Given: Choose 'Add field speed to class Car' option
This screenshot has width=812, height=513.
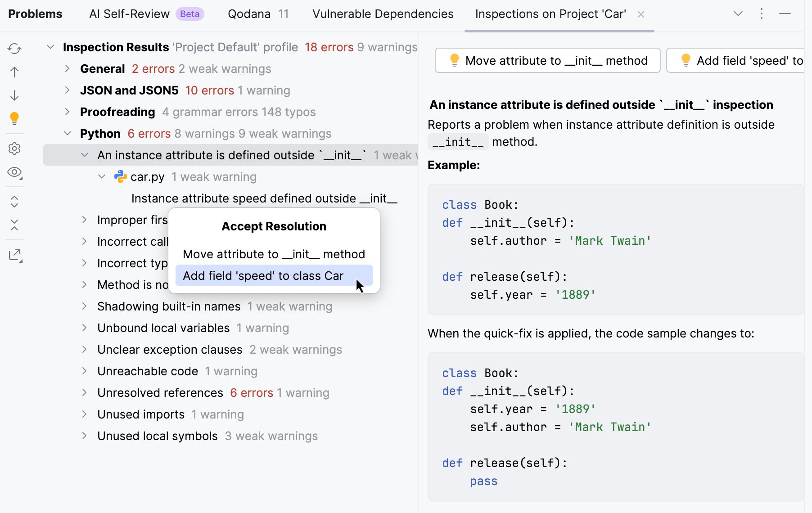Looking at the screenshot, I should pyautogui.click(x=263, y=276).
